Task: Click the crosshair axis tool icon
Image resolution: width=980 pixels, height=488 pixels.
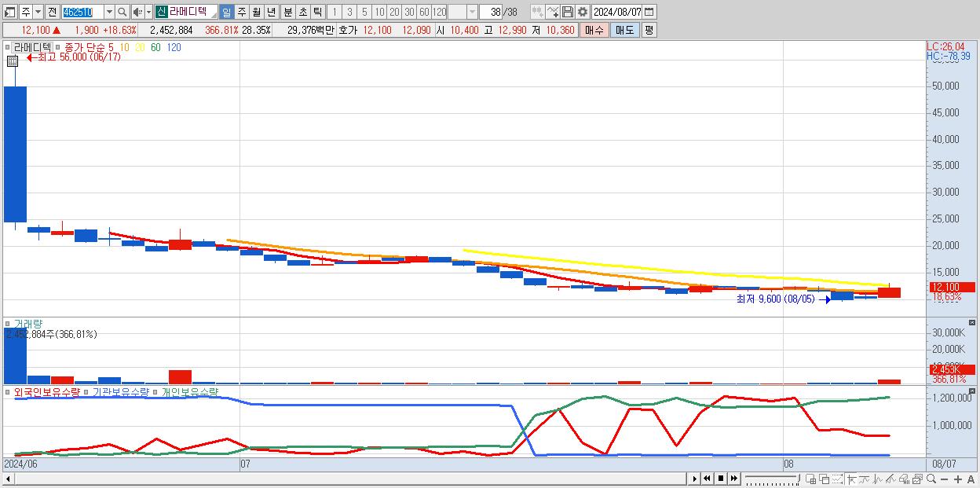Action: click(851, 479)
